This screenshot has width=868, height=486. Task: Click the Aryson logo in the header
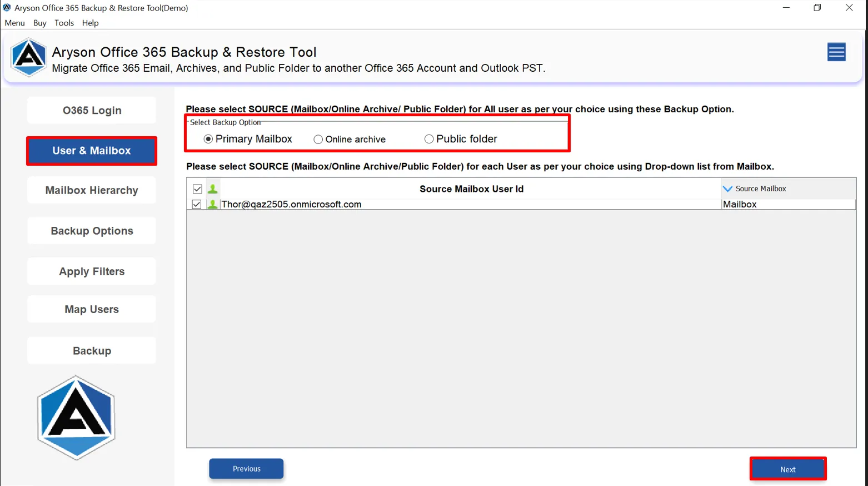[28, 57]
